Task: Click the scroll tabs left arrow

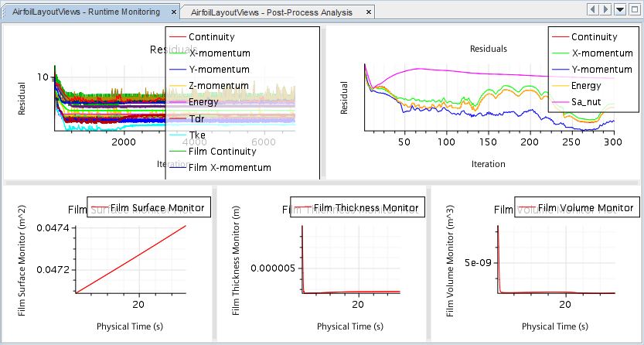Action: click(x=594, y=9)
